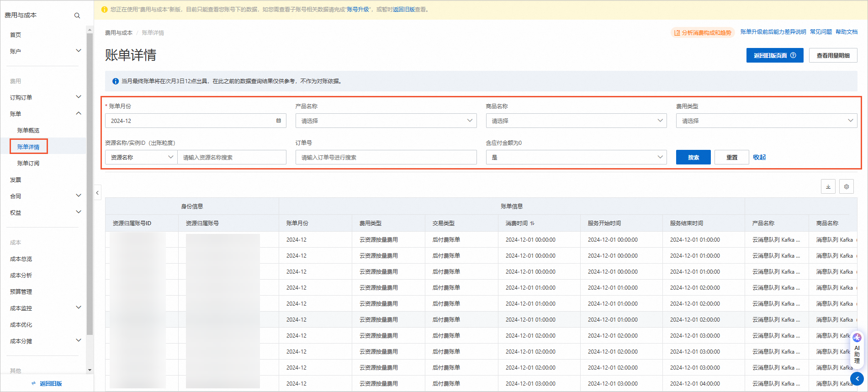Open the 产品名称 dropdown
The width and height of the screenshot is (868, 392).
[386, 121]
